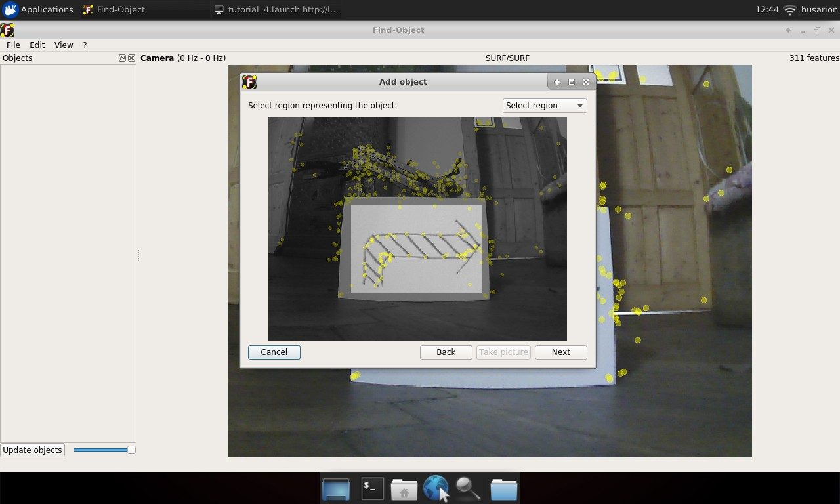840x504 pixels.
Task: Click the 12:44 clock in panel
Action: click(x=766, y=10)
